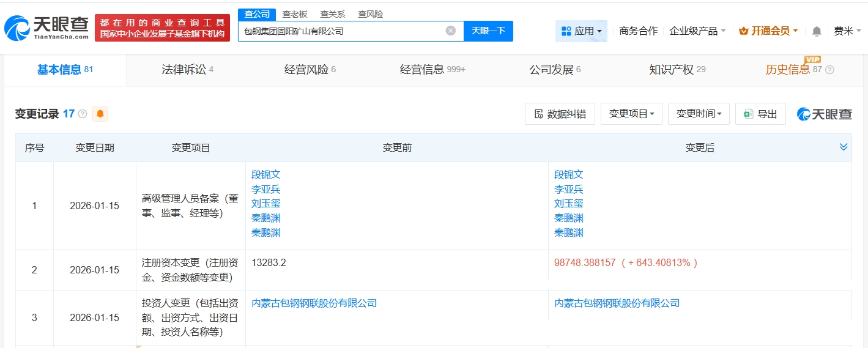This screenshot has height=348, width=868.
Task: Switch to the 知识产权 tab
Action: 677,70
